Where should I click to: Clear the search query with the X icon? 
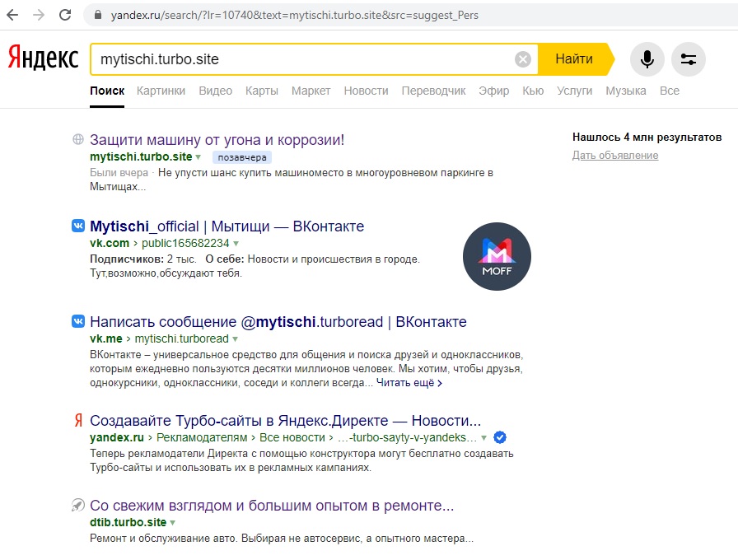point(522,59)
